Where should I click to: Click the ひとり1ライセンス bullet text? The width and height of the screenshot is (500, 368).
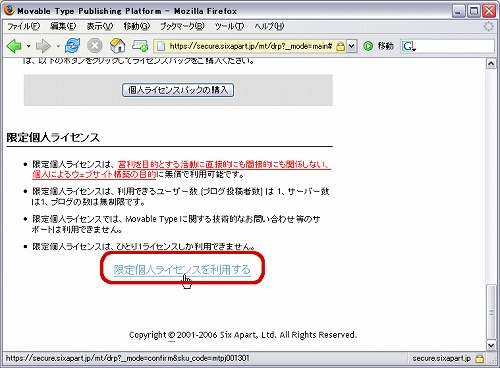coord(144,246)
